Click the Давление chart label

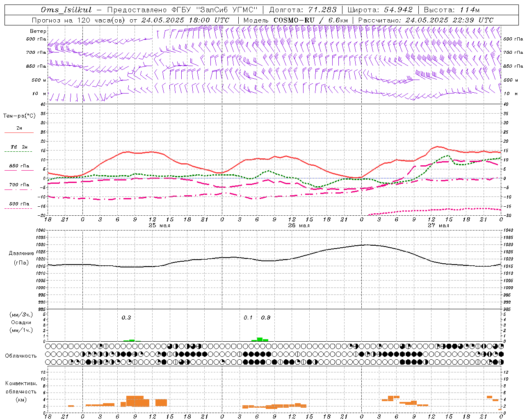(x=21, y=253)
